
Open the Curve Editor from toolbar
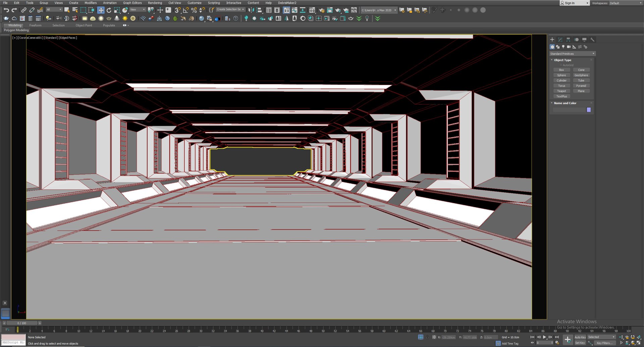(294, 10)
